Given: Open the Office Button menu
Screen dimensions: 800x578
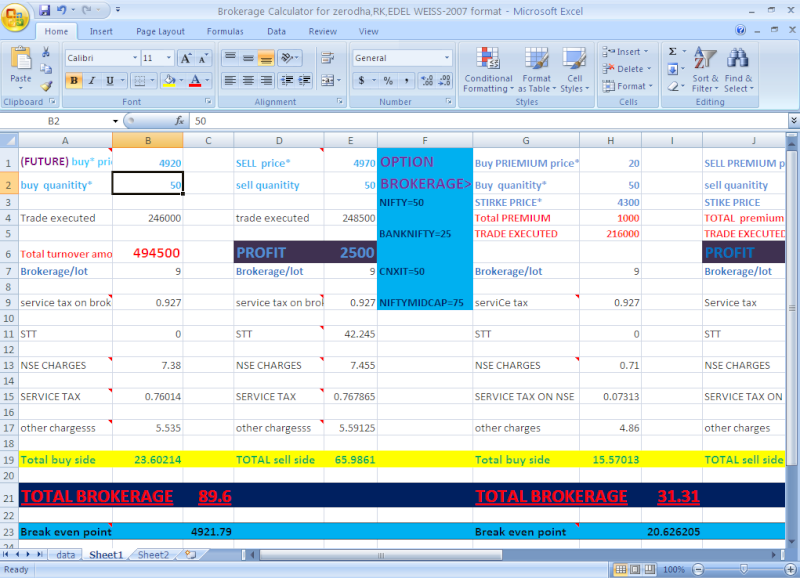Looking at the screenshot, I should pos(15,17).
